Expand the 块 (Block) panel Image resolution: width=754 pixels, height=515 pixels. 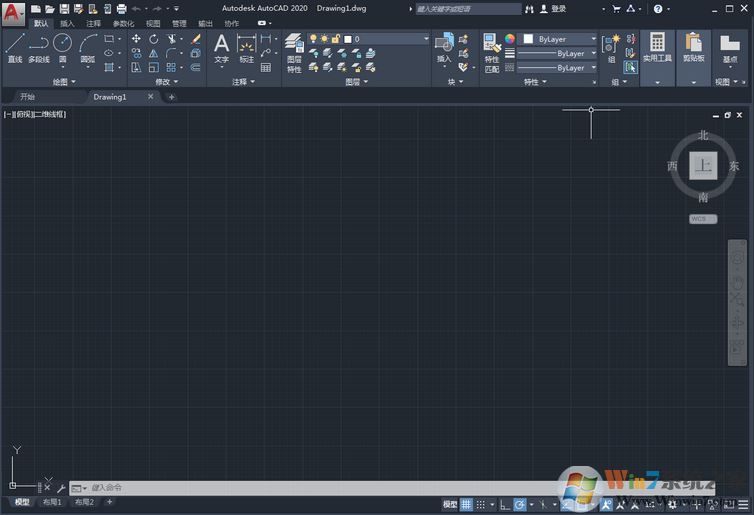(455, 82)
